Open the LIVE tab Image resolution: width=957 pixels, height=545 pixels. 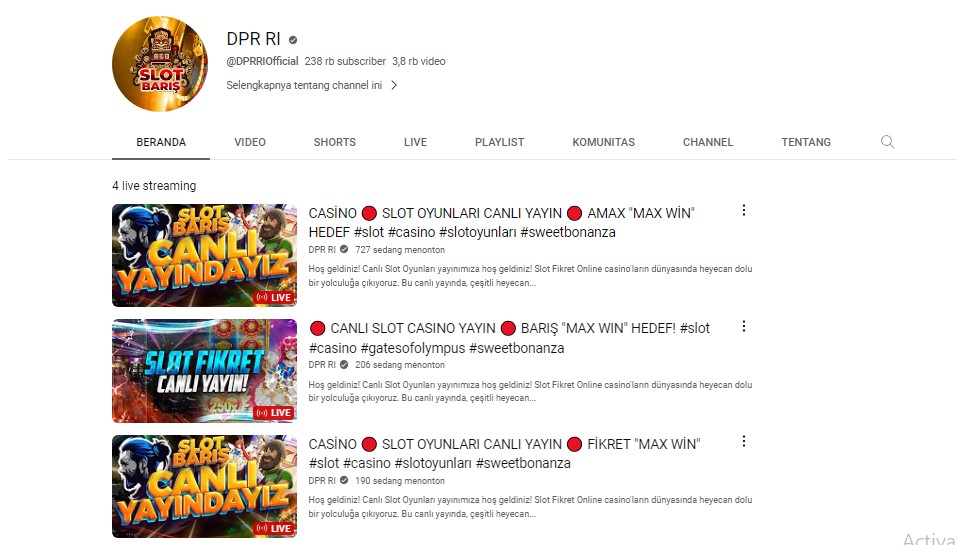[x=415, y=142]
